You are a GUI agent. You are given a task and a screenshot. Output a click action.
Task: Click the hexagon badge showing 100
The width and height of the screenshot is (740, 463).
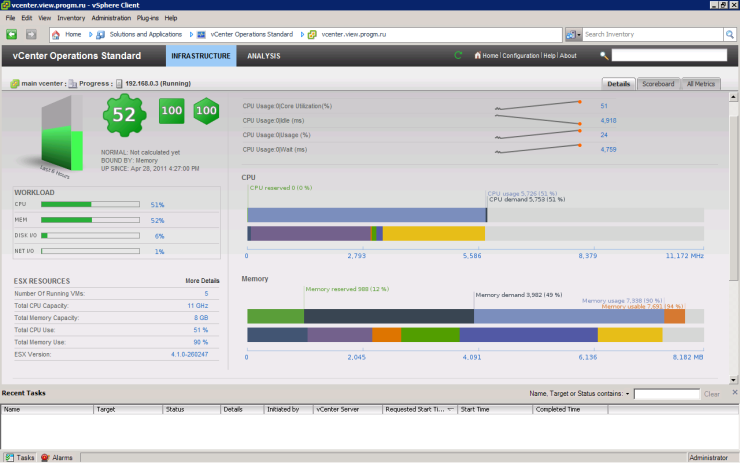[206, 111]
